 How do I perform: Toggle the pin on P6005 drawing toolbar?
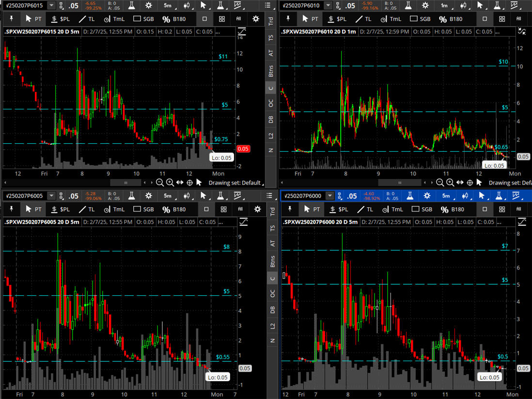coord(11,209)
